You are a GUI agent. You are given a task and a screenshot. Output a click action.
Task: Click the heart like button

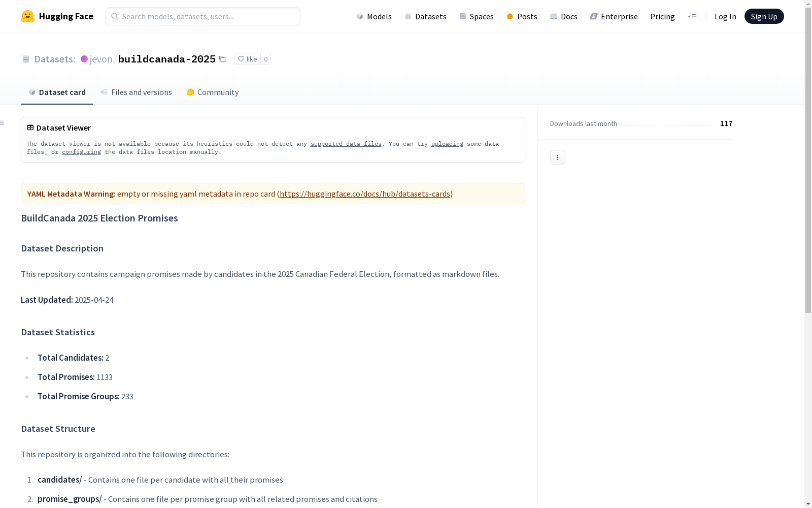pos(247,59)
